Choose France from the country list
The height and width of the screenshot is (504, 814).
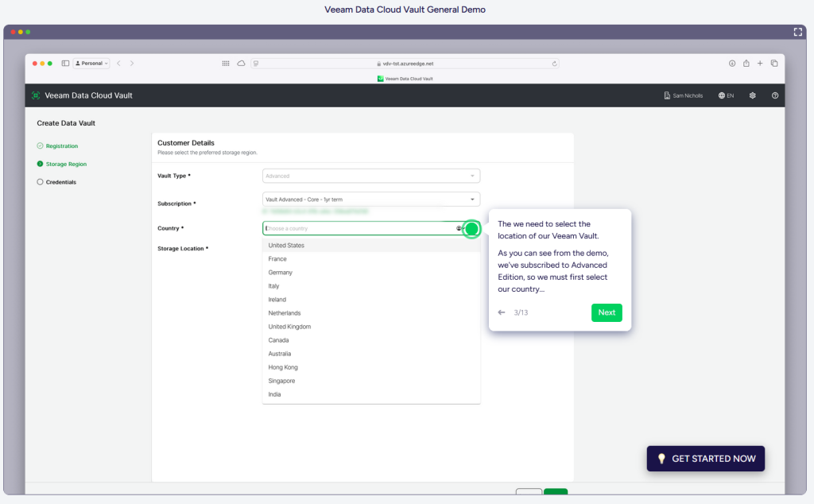tap(371, 259)
